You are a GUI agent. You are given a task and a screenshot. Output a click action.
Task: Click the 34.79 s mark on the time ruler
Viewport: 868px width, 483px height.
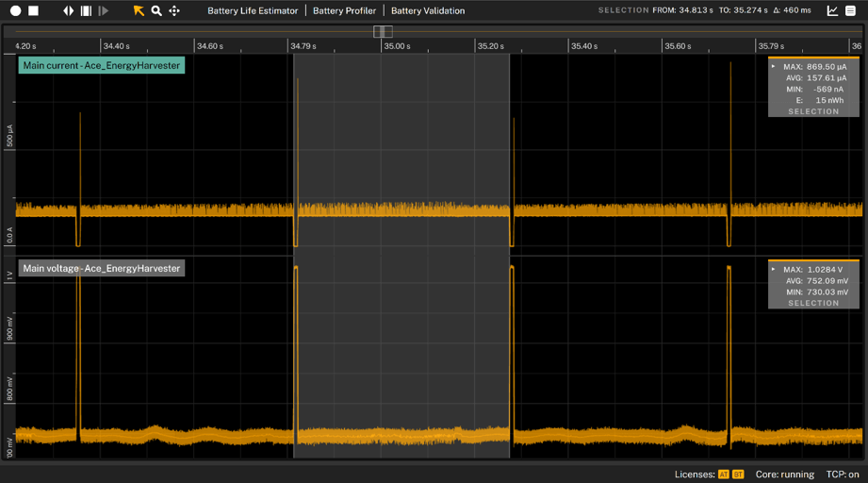303,46
